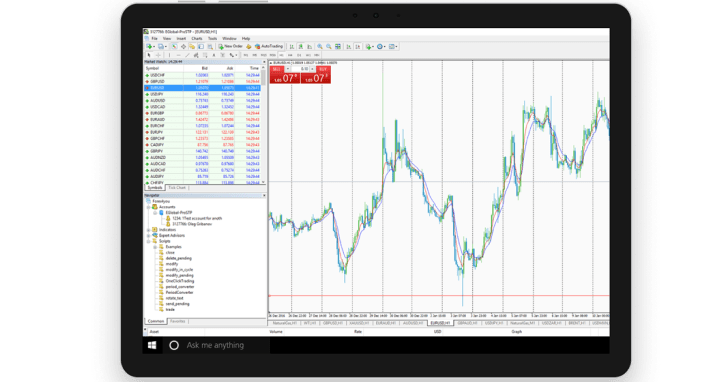Open the Tools menu
This screenshot has height=382, width=720.
tap(212, 39)
